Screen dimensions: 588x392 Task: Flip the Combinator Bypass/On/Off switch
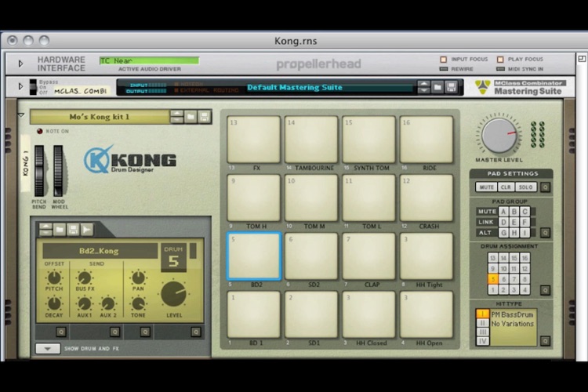[33, 87]
